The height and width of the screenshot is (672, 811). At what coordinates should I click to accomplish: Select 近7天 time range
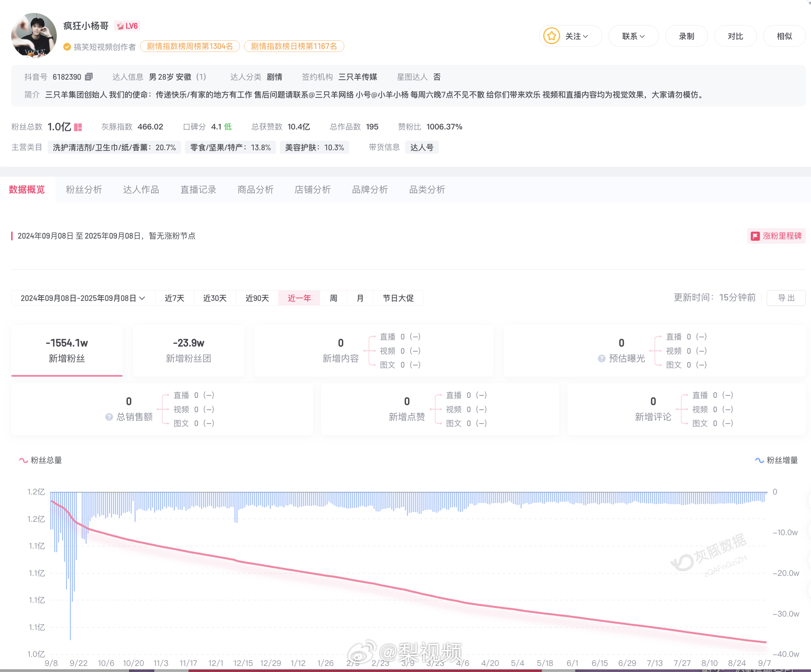(175, 298)
